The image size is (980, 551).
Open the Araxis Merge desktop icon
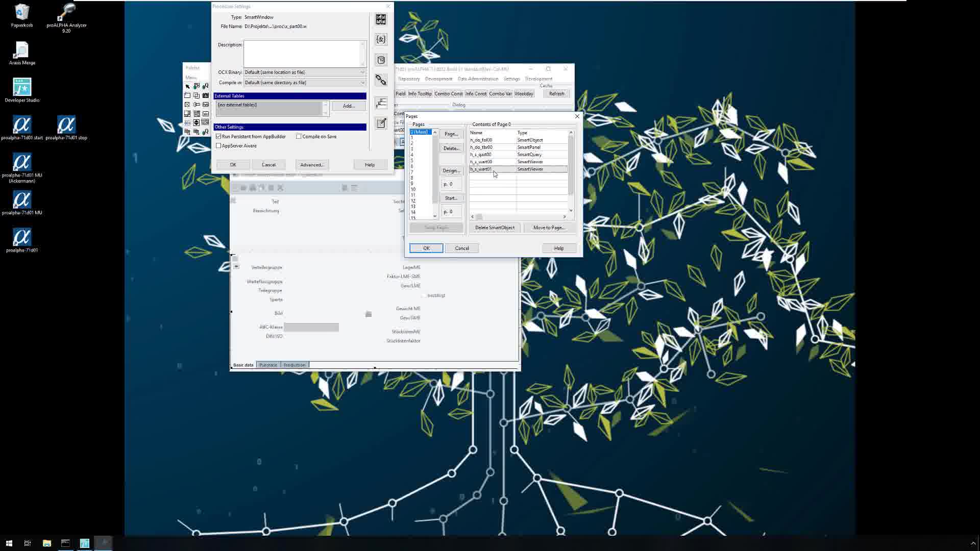point(22,54)
